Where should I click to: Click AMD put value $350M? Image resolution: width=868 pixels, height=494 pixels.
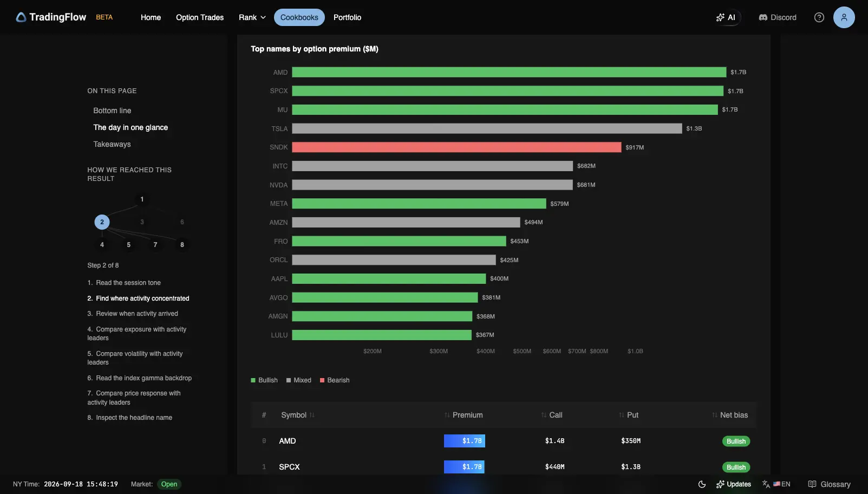631,441
